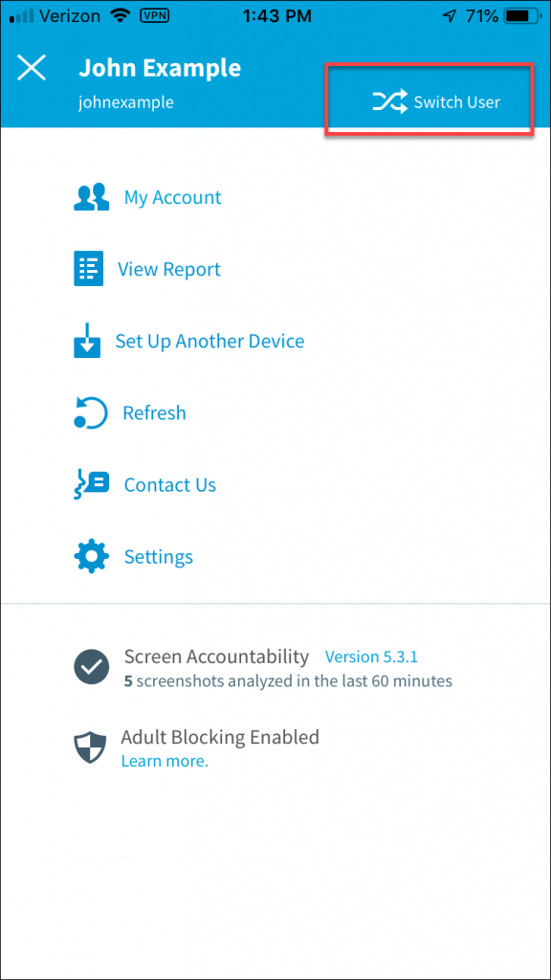
Task: Tap the johnexample username text
Action: tap(125, 101)
